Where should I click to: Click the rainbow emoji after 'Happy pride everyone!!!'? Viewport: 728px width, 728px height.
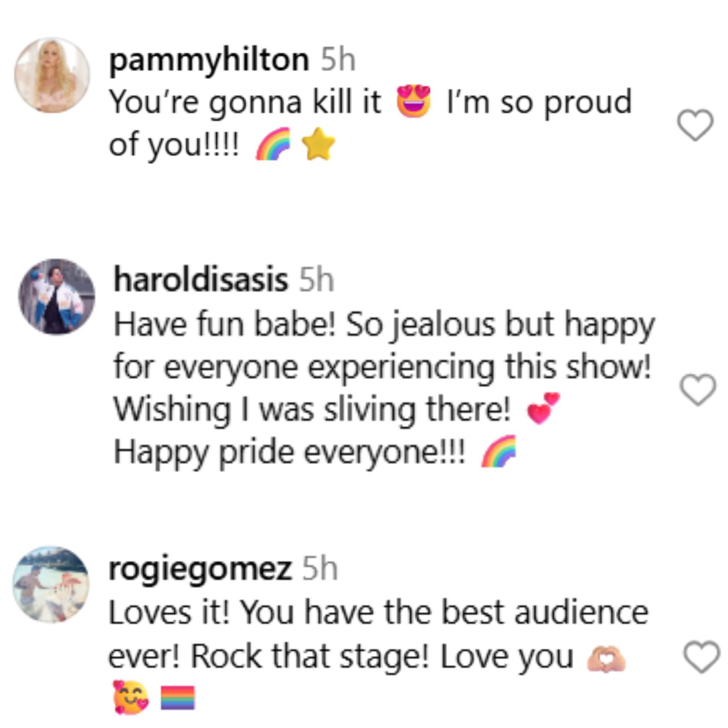click(498, 451)
